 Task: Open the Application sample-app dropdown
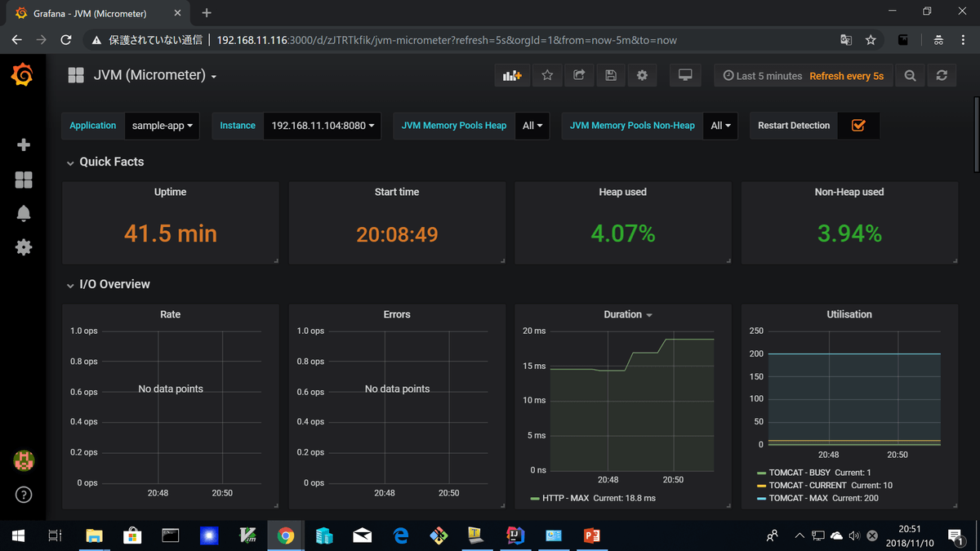click(162, 126)
